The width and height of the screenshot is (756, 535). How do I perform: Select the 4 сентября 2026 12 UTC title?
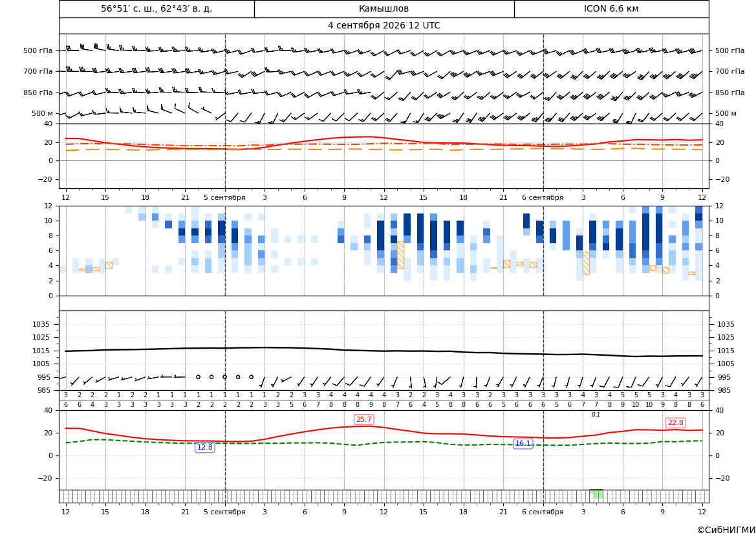pyautogui.click(x=383, y=26)
